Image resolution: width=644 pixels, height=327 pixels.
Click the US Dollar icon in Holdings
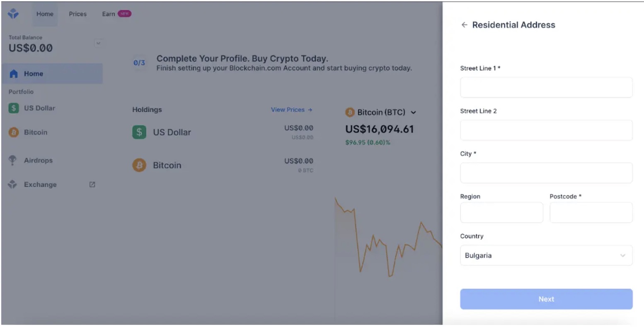[x=139, y=132]
